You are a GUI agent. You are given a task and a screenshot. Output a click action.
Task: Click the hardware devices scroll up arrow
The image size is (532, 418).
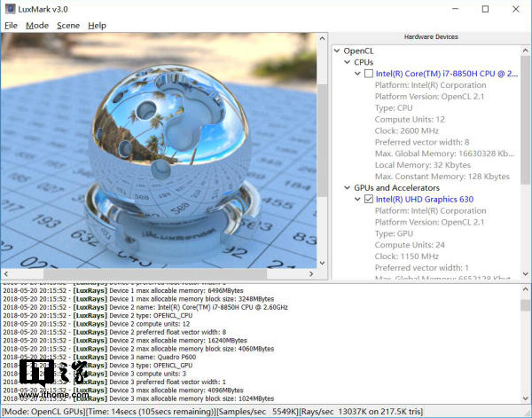pos(526,51)
